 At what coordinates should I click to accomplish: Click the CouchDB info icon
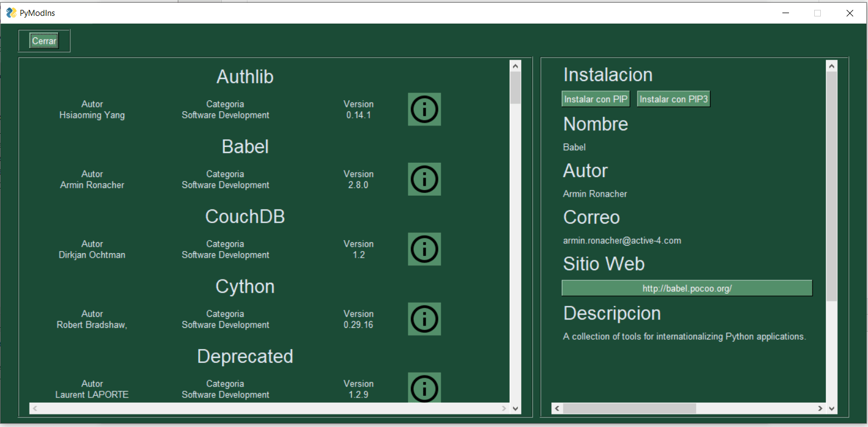pos(424,249)
